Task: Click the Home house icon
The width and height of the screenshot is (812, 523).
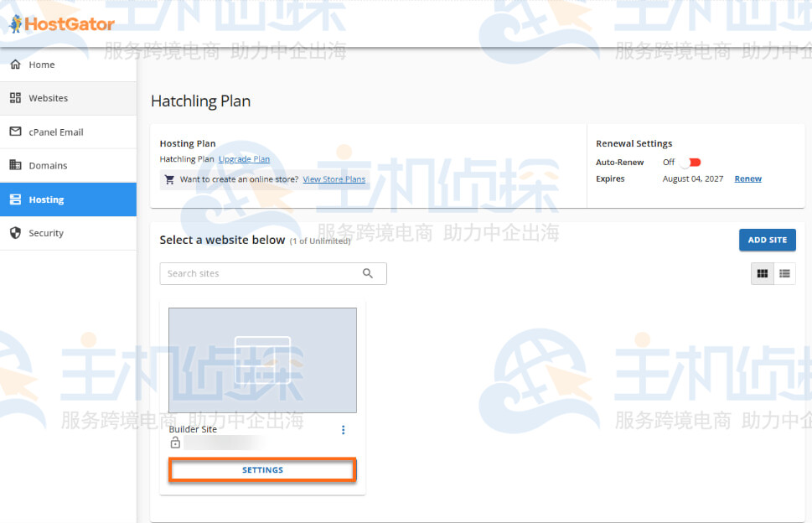Action: (15, 65)
